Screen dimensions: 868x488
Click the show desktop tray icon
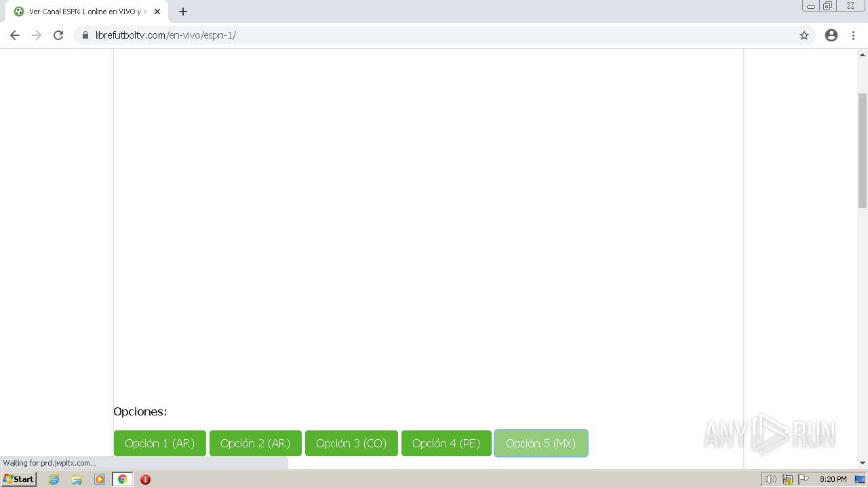point(860,479)
